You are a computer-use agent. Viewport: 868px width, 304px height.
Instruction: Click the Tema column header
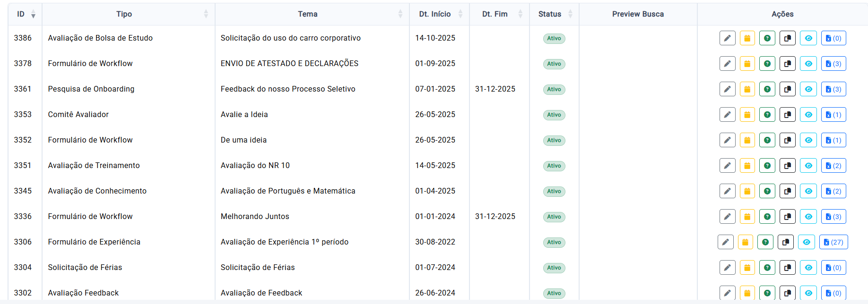(307, 14)
